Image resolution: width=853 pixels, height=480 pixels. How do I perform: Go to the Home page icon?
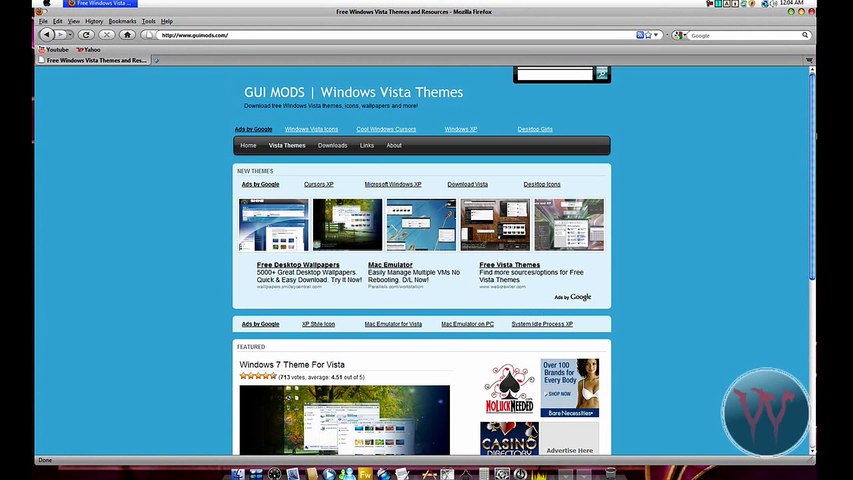coord(127,35)
